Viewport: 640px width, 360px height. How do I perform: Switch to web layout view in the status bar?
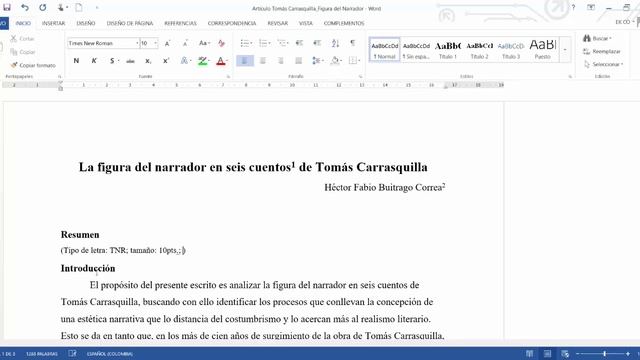pos(565,354)
